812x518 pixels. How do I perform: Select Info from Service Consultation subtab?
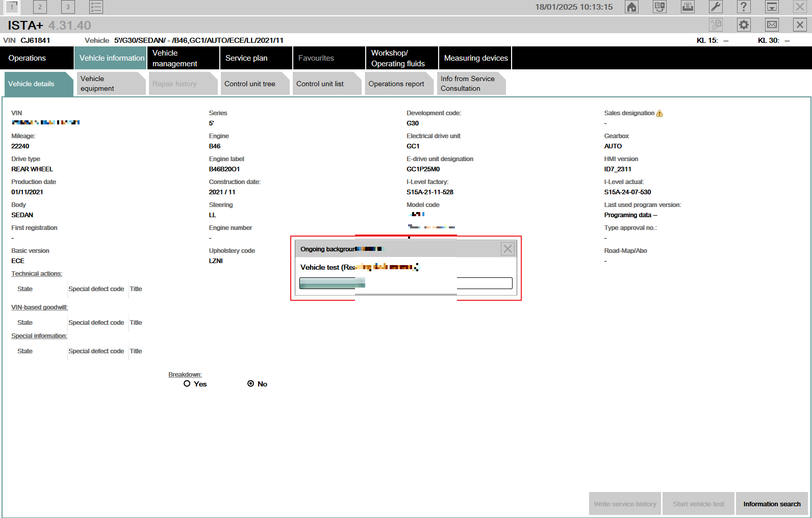click(470, 84)
